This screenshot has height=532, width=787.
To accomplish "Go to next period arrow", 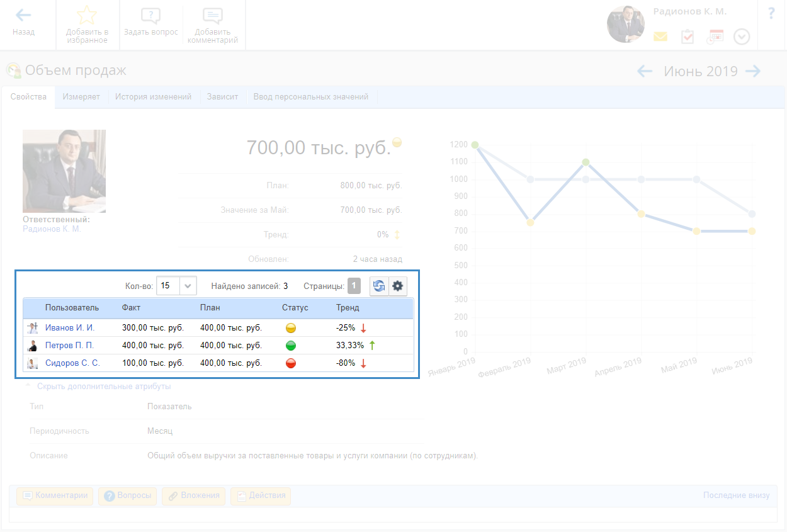I will click(x=753, y=71).
